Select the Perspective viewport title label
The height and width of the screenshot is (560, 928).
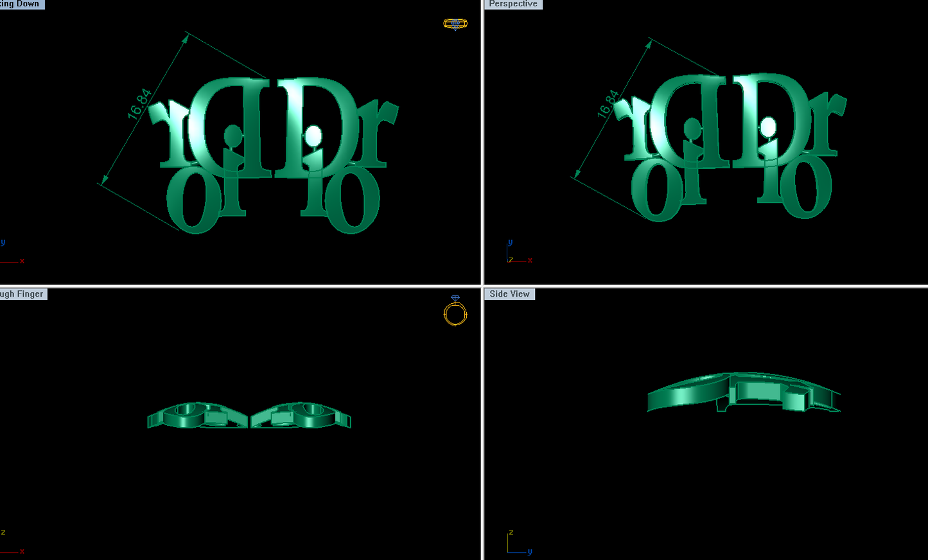[513, 4]
